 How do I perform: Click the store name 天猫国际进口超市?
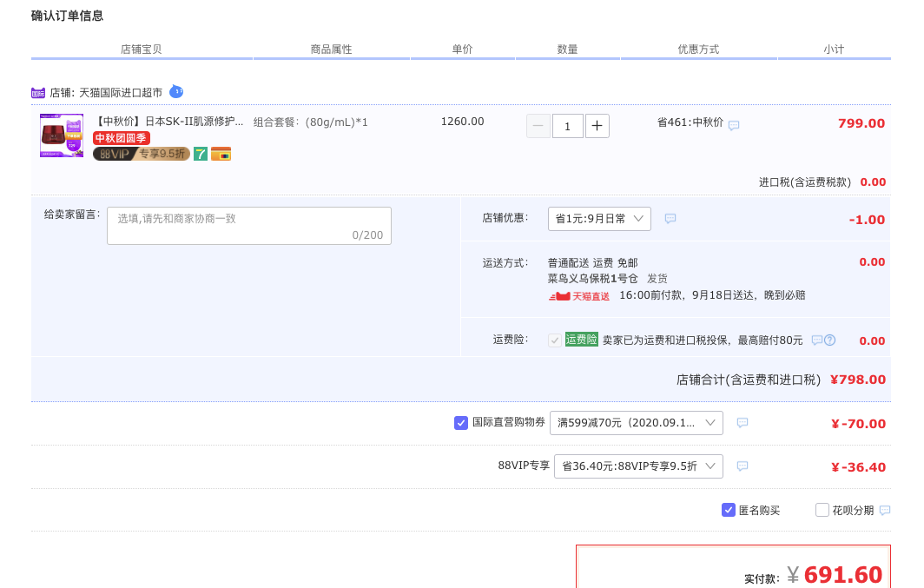tap(121, 93)
